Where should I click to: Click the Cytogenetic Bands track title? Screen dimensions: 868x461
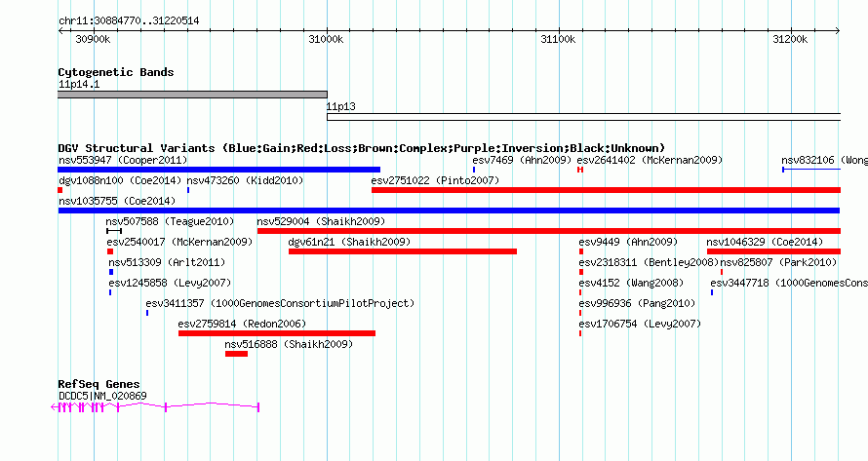[x=116, y=72]
